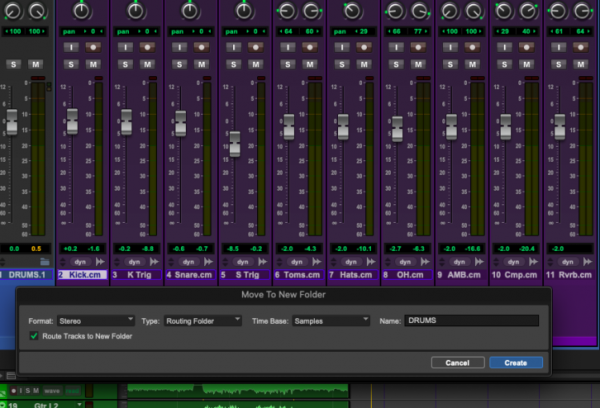Arm record on the Rvrb.cm track
Screen dimensions: 600x408
click(x=581, y=47)
